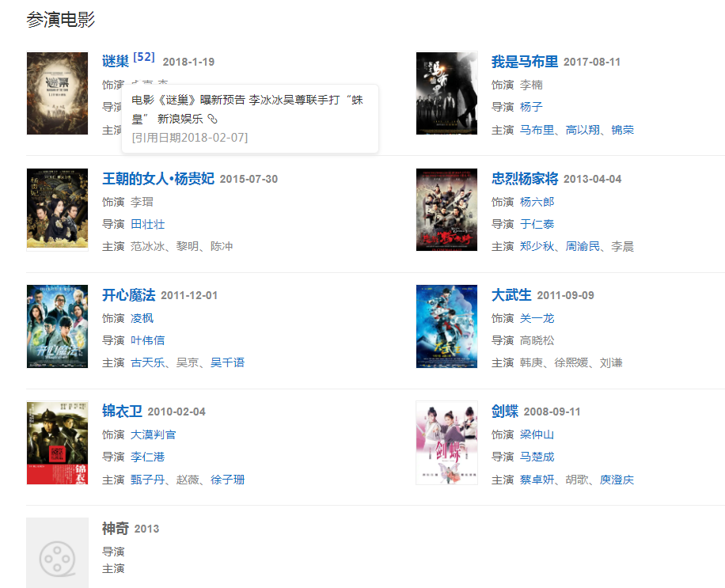Open actor 古天乐's link
The image size is (725, 588).
(147, 362)
